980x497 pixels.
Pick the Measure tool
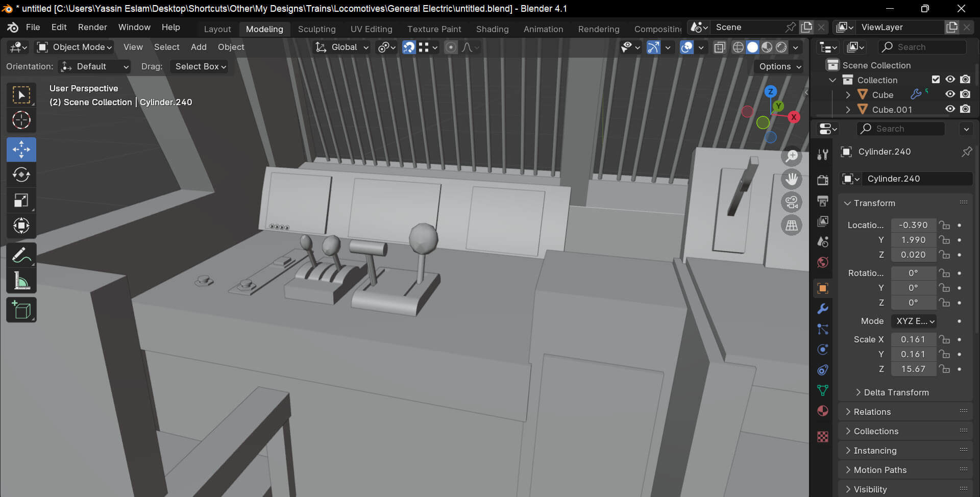pos(21,281)
